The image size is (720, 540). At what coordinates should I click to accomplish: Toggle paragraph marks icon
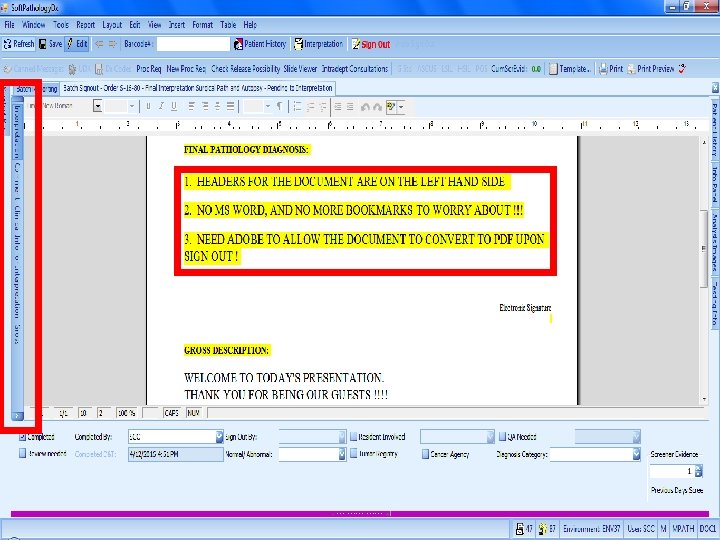[x=279, y=107]
